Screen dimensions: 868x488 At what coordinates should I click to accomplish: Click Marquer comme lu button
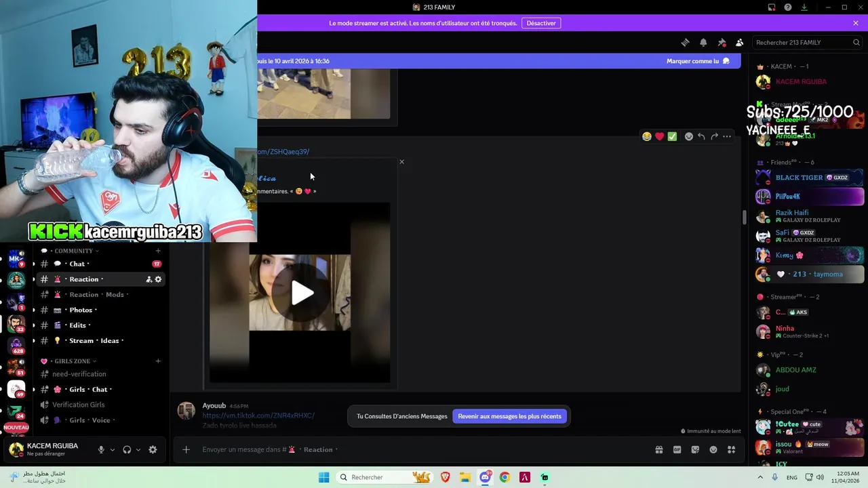coord(698,61)
